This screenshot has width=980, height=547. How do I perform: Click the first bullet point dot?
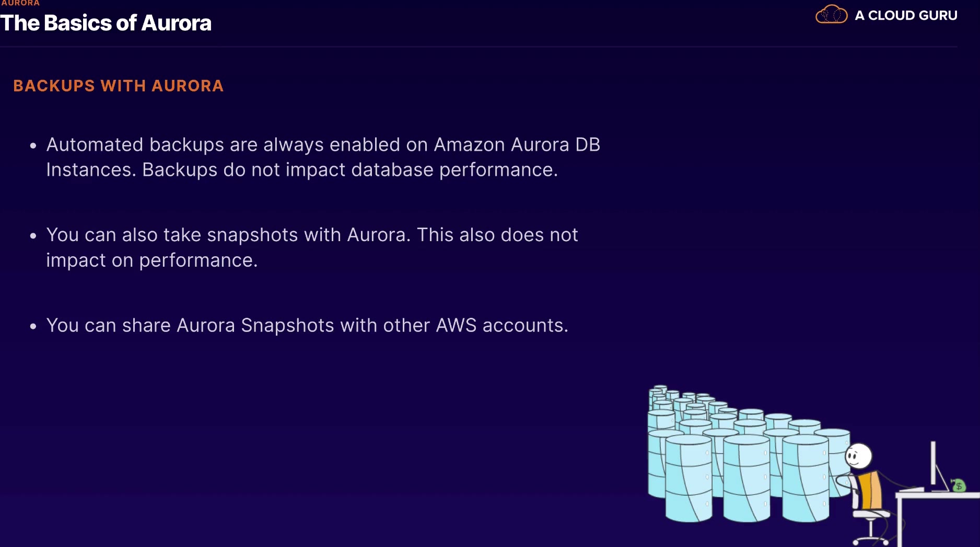(x=33, y=146)
